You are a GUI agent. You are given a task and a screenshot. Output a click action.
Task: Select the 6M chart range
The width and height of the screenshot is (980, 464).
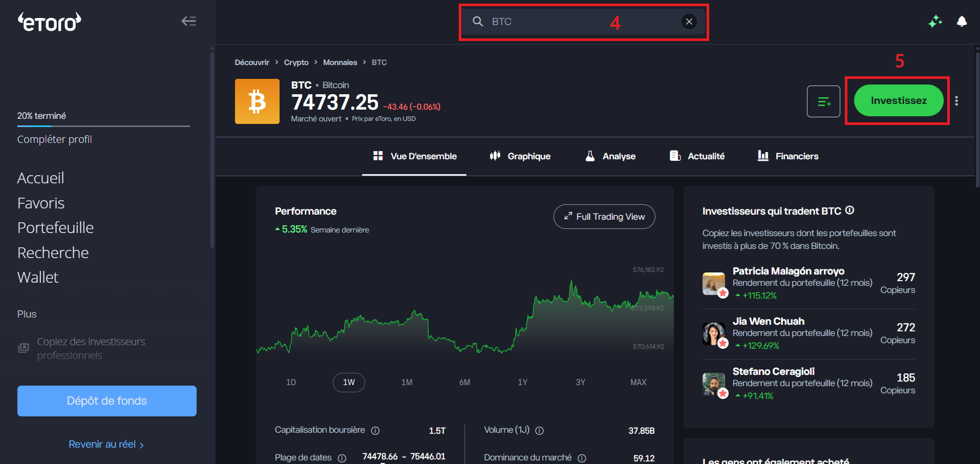(x=464, y=383)
